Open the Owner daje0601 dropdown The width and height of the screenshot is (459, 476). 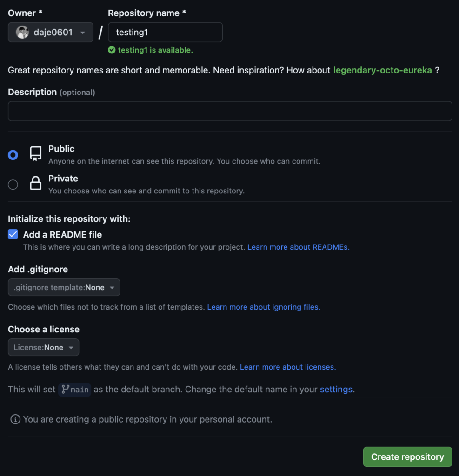(x=50, y=32)
